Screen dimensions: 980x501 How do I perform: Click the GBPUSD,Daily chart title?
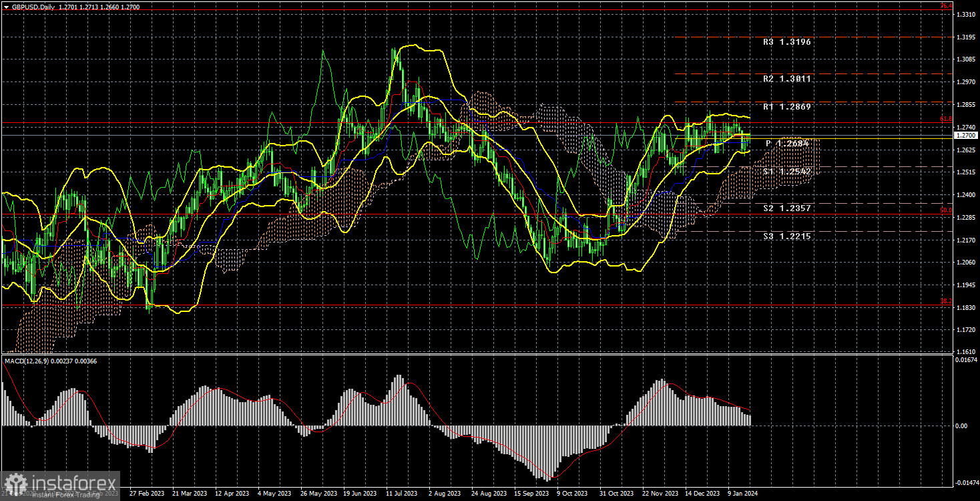pos(33,6)
